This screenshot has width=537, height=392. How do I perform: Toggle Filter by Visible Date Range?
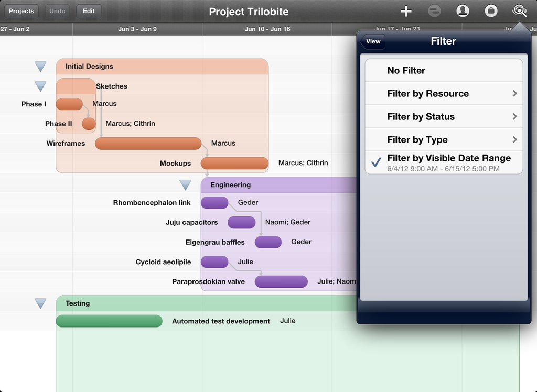444,162
